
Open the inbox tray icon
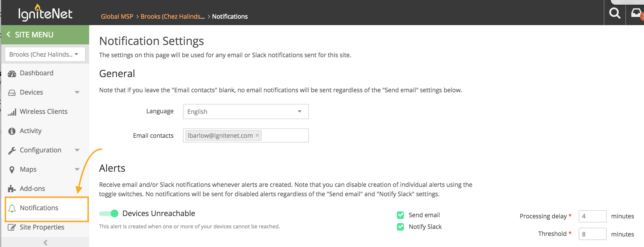coord(636,13)
